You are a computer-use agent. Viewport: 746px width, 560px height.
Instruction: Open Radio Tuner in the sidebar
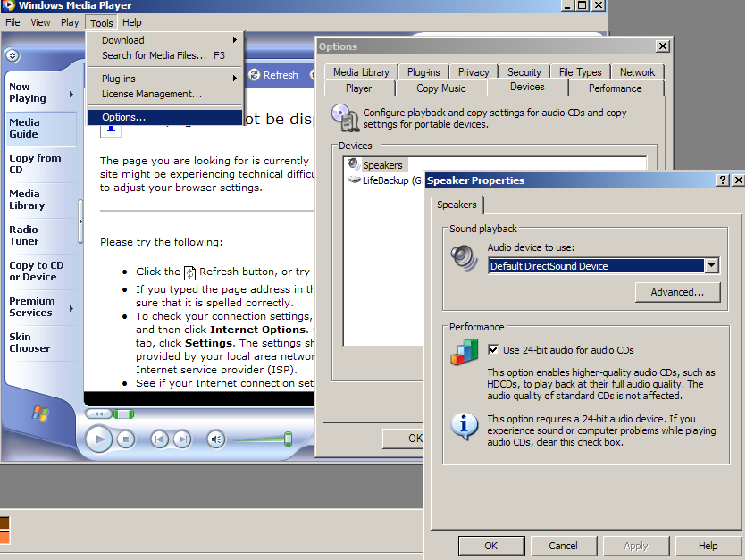click(x=41, y=236)
